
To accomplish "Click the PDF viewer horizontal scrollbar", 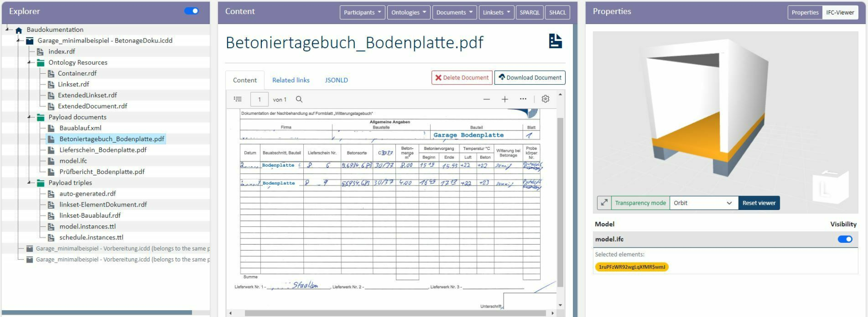I will coord(395,313).
